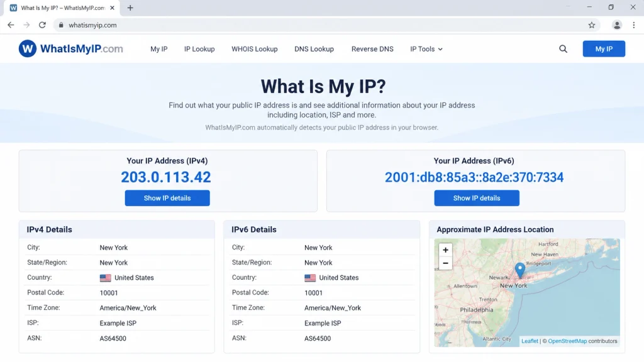This screenshot has width=644, height=362.
Task: Zoom out on the map
Action: tap(445, 263)
